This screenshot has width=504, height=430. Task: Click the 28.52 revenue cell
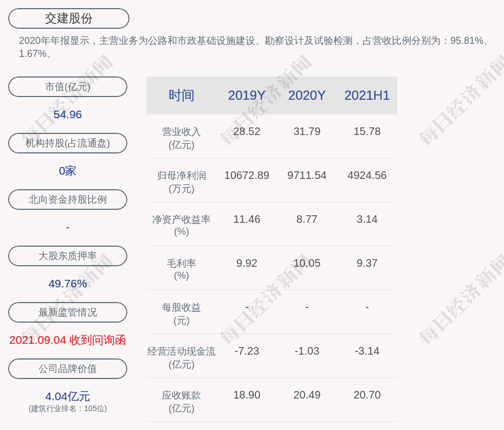click(x=247, y=131)
